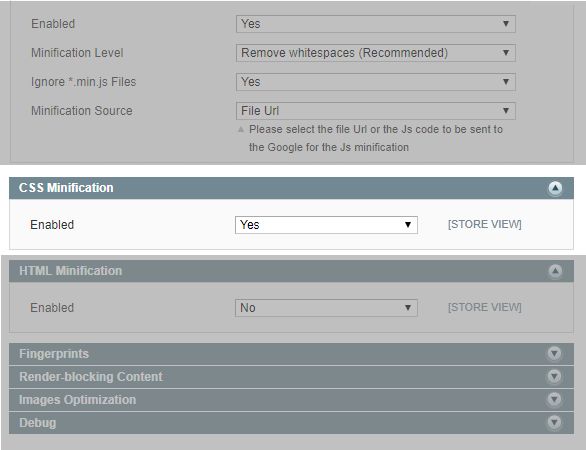Collapse CSS Minification with the arrow icon

click(555, 188)
